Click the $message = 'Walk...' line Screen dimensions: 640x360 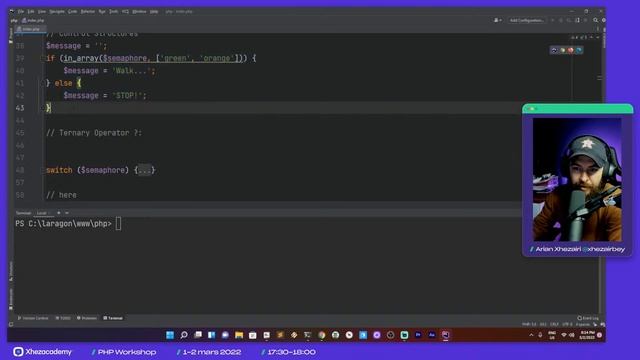[x=109, y=71]
